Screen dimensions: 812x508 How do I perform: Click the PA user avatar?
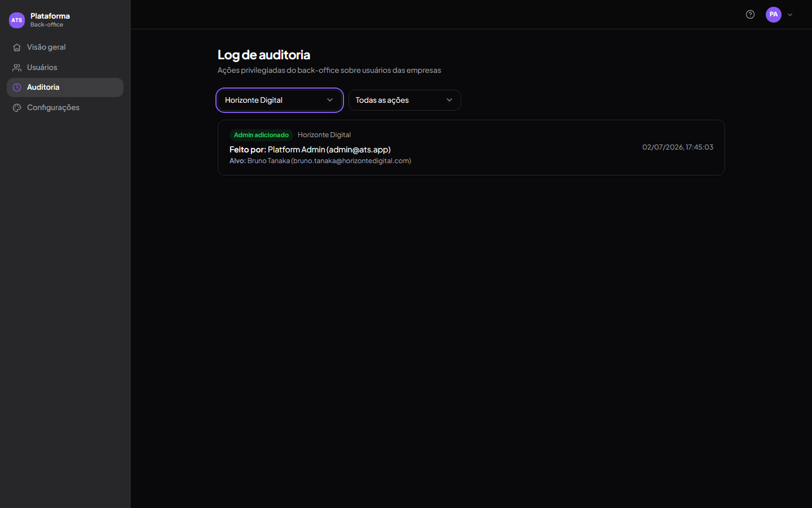[774, 15]
